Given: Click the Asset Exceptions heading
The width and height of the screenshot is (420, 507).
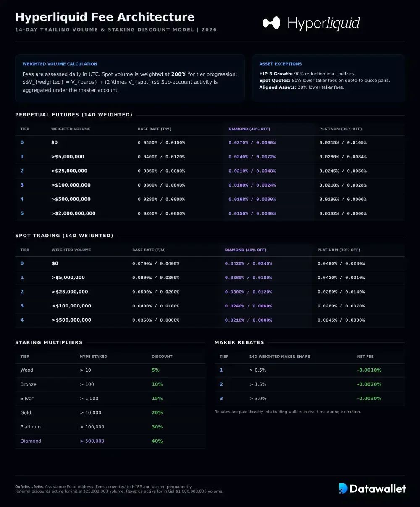Looking at the screenshot, I should pyautogui.click(x=281, y=64).
